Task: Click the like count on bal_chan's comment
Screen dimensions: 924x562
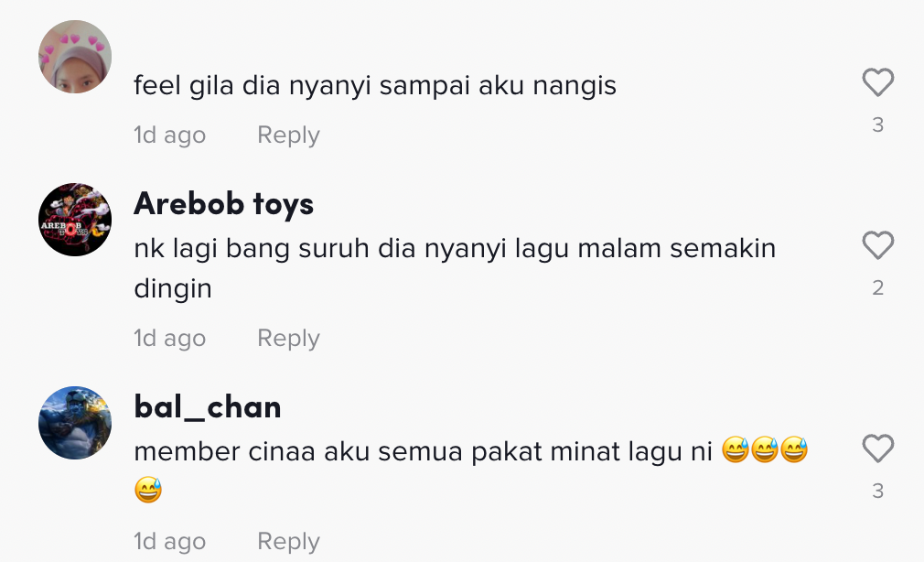Action: click(877, 492)
